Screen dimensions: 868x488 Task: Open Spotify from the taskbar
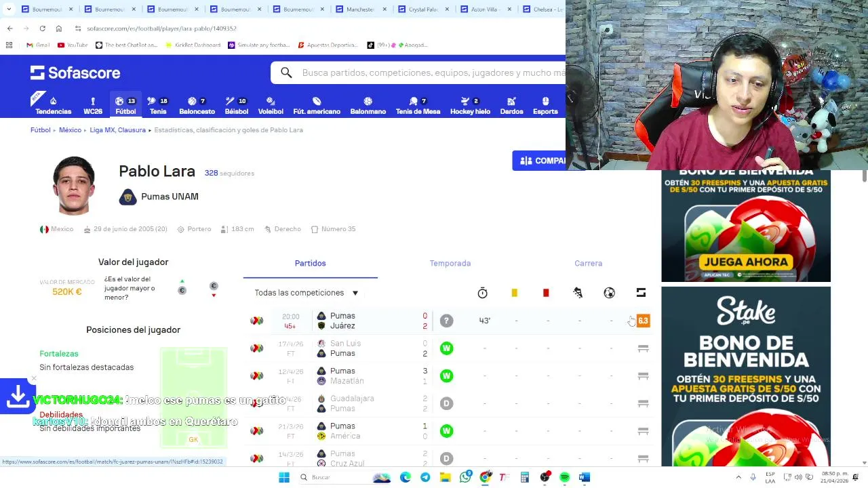point(565,477)
